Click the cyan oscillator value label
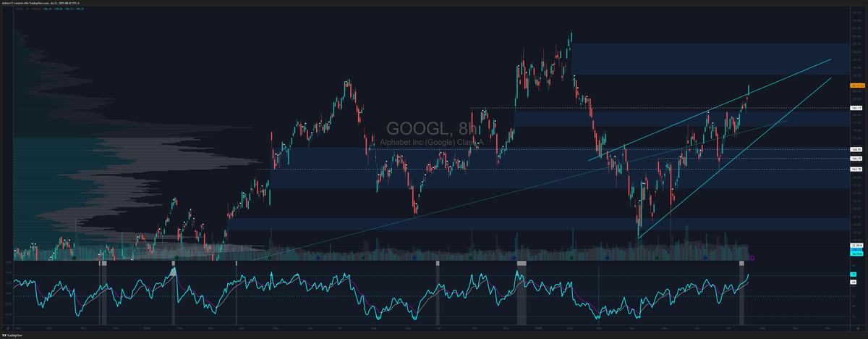Screen dimensions: 868x339 (x=853, y=275)
